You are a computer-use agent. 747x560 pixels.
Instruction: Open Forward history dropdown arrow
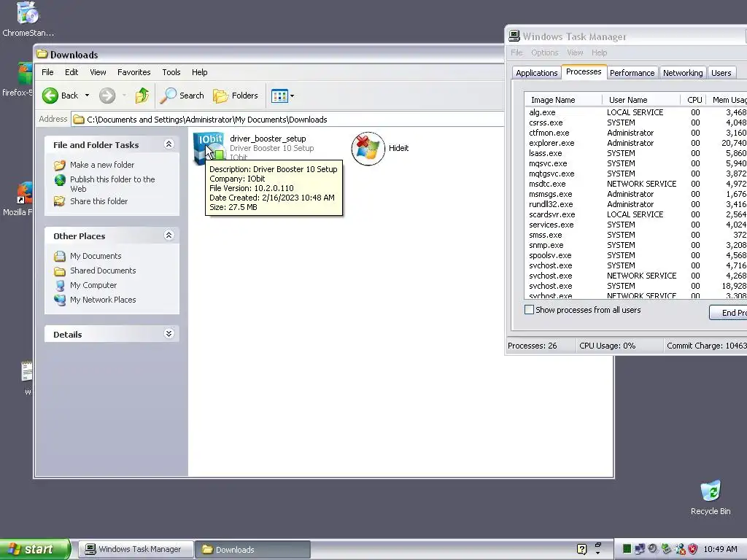[x=124, y=96]
